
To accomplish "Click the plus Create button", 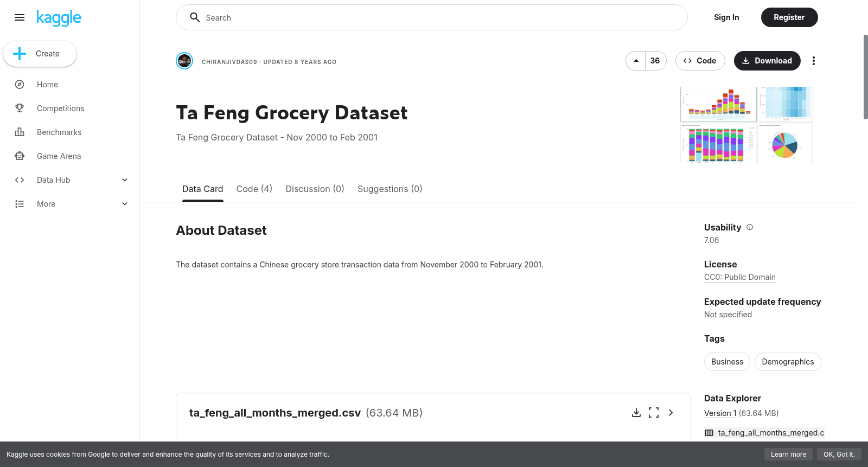I will 40,54.
